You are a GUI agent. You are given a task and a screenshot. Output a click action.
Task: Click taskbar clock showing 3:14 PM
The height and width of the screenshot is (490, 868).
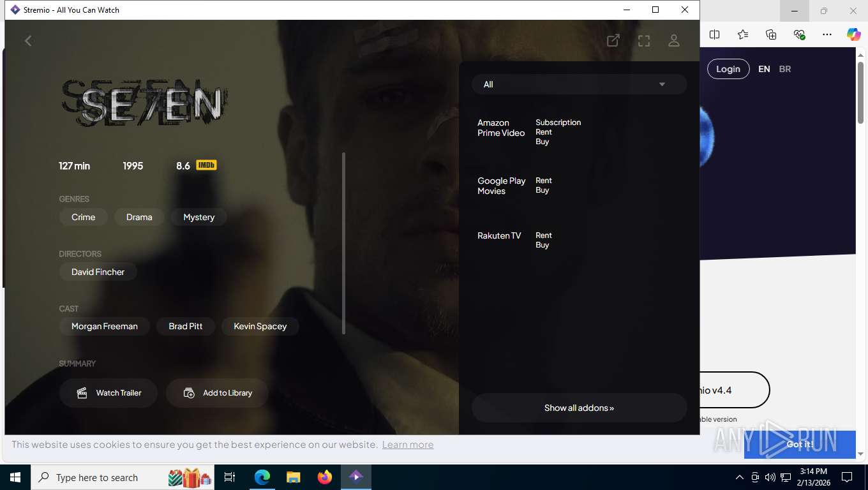click(x=812, y=477)
